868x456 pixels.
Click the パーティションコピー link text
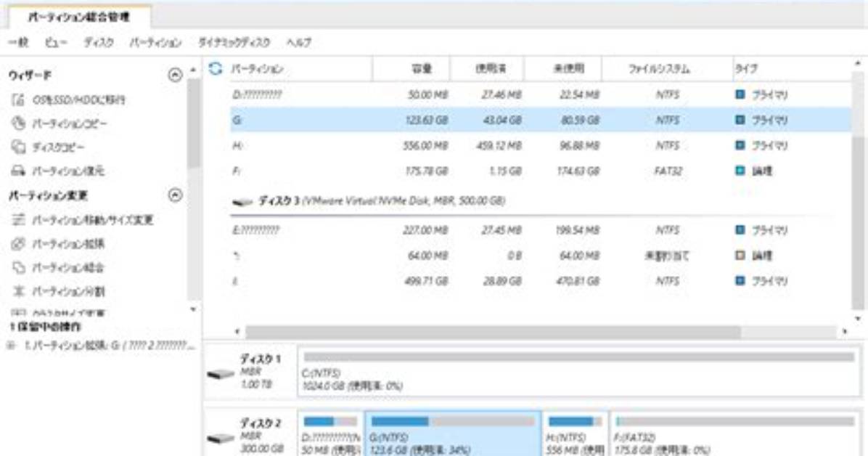(x=70, y=123)
